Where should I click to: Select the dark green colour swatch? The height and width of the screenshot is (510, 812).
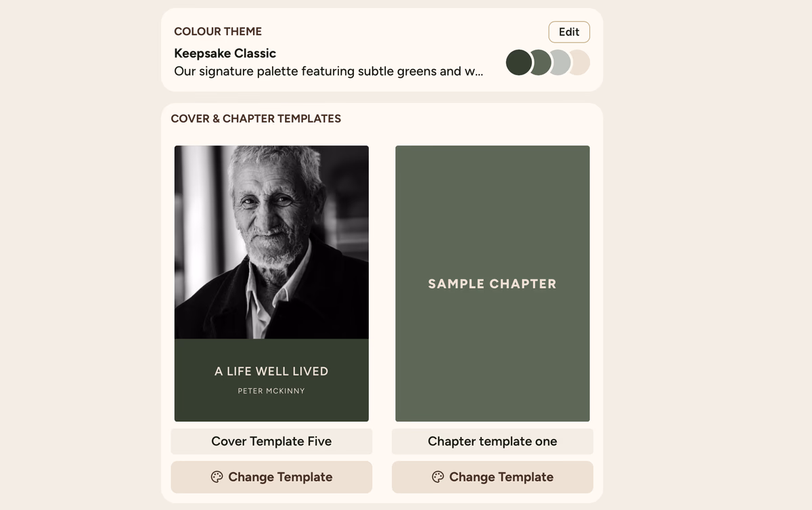coord(517,63)
